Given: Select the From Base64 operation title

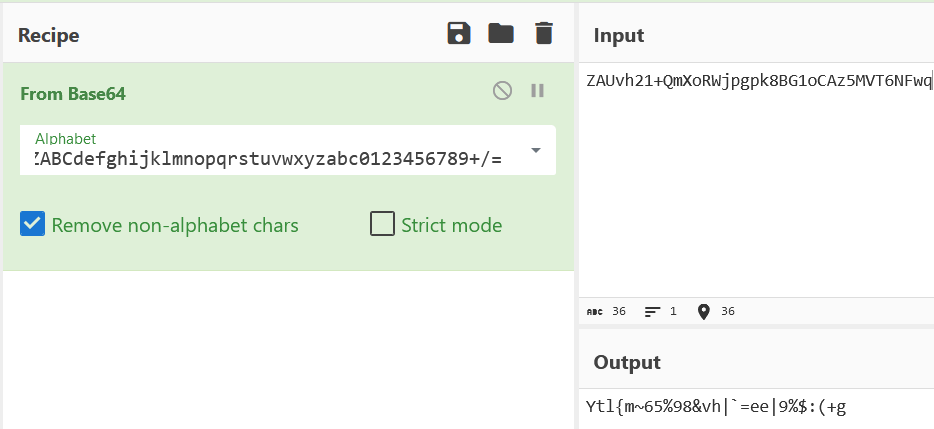Looking at the screenshot, I should (73, 94).
